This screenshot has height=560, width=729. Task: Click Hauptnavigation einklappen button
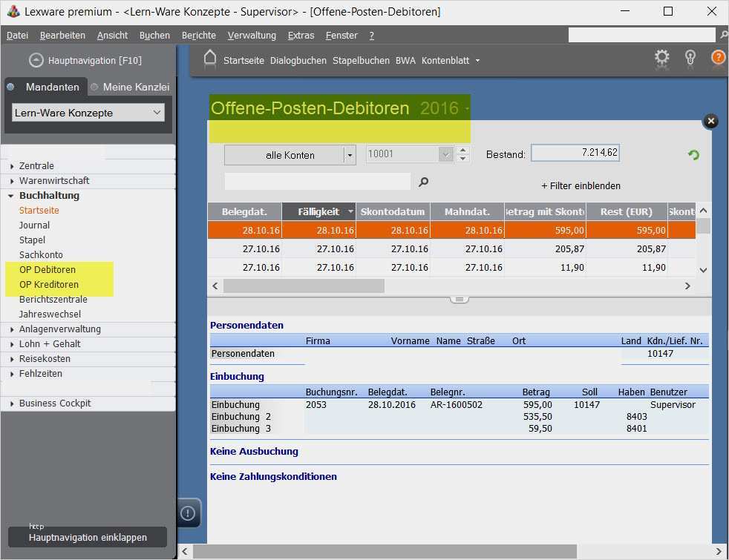click(88, 537)
